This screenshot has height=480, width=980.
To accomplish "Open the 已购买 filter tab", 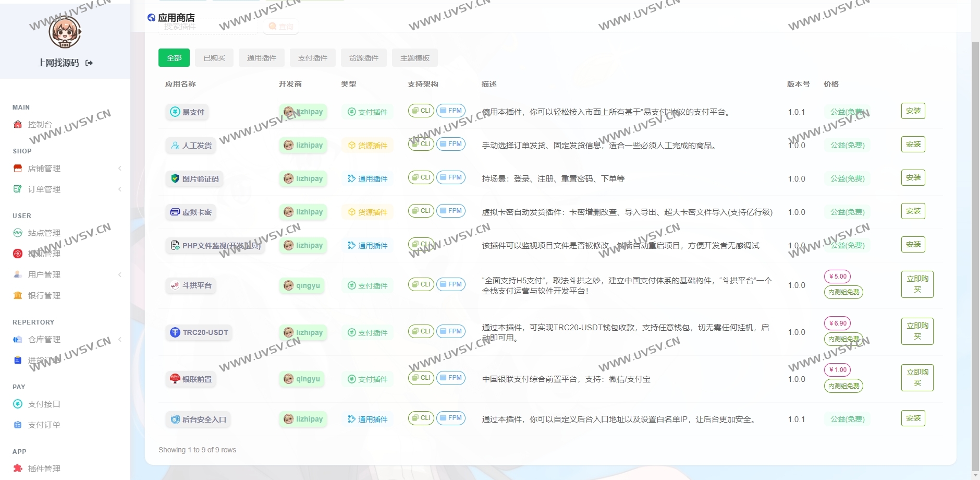I will point(214,58).
